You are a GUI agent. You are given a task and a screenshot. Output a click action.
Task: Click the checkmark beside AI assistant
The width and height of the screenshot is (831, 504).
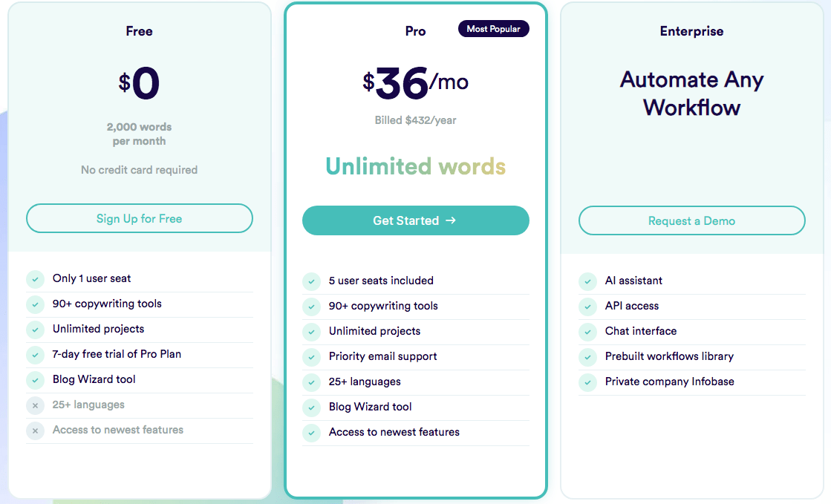click(587, 281)
